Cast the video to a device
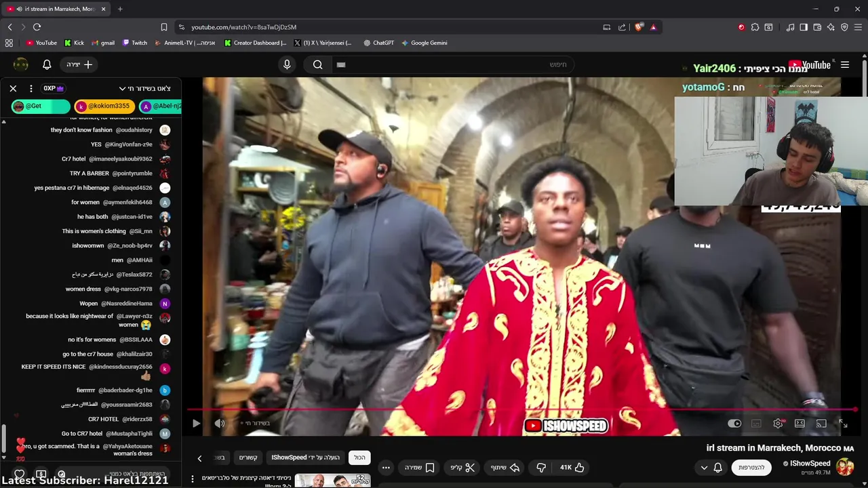Screen dimensions: 868x488 [821, 424]
